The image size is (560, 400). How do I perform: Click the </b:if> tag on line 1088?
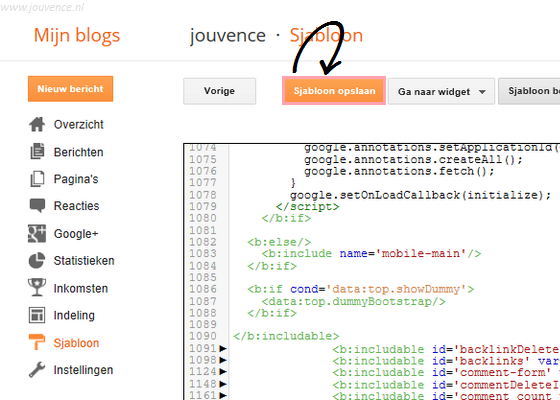[272, 313]
